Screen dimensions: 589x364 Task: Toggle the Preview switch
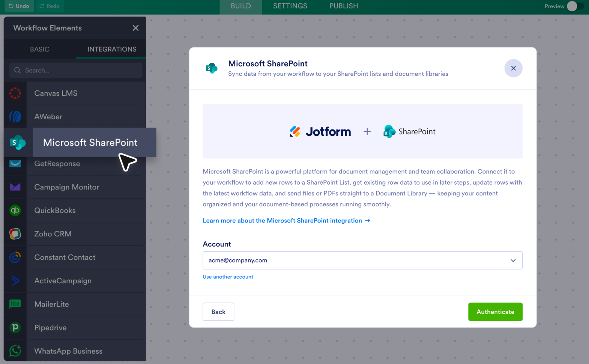(x=575, y=6)
